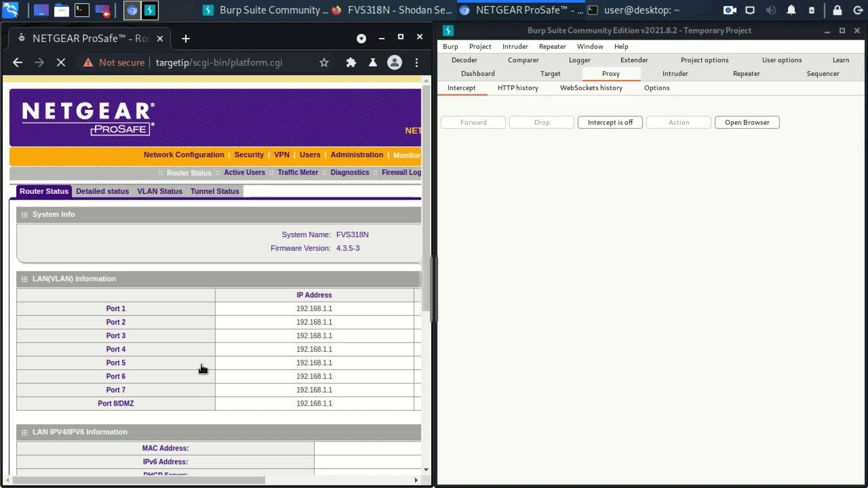
Task: Open the file manager launcher icon
Action: (62, 10)
